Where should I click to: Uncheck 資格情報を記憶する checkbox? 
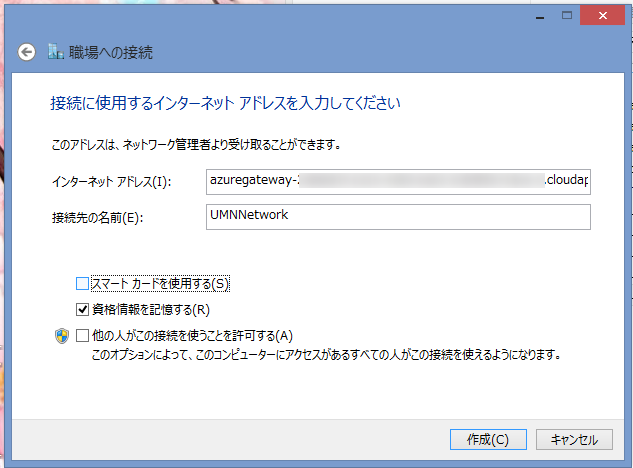82,310
